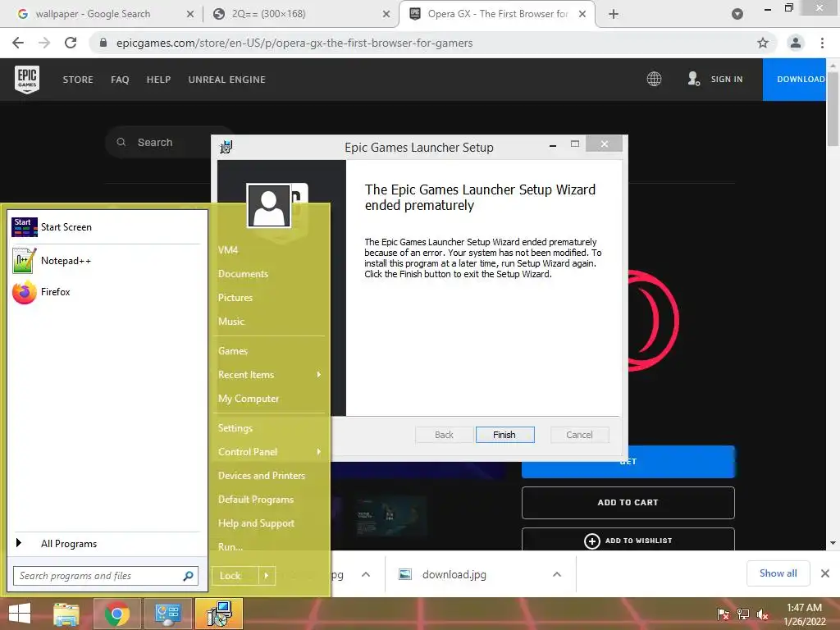The width and height of the screenshot is (840, 630).
Task: Reload the page
Action: point(71,43)
